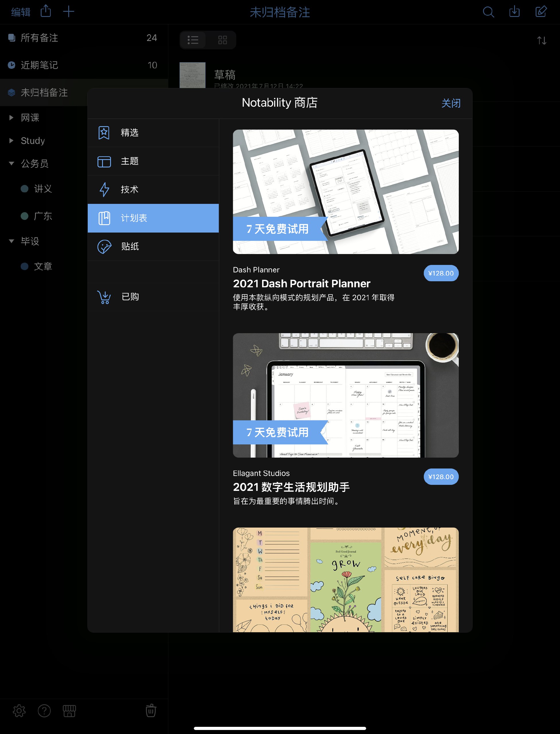
Task: Close the shop with 关闭
Action: click(451, 103)
